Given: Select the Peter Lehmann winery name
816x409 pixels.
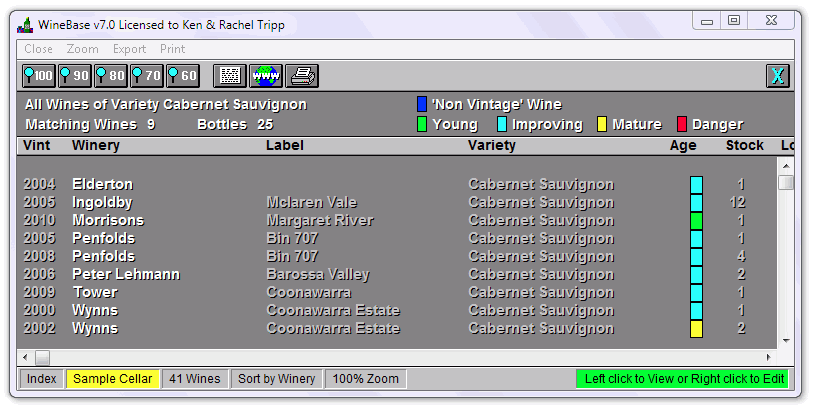Looking at the screenshot, I should click(x=126, y=275).
